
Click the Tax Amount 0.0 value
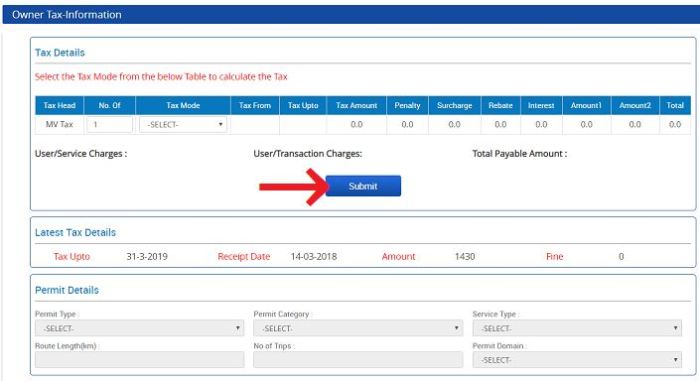(x=357, y=125)
